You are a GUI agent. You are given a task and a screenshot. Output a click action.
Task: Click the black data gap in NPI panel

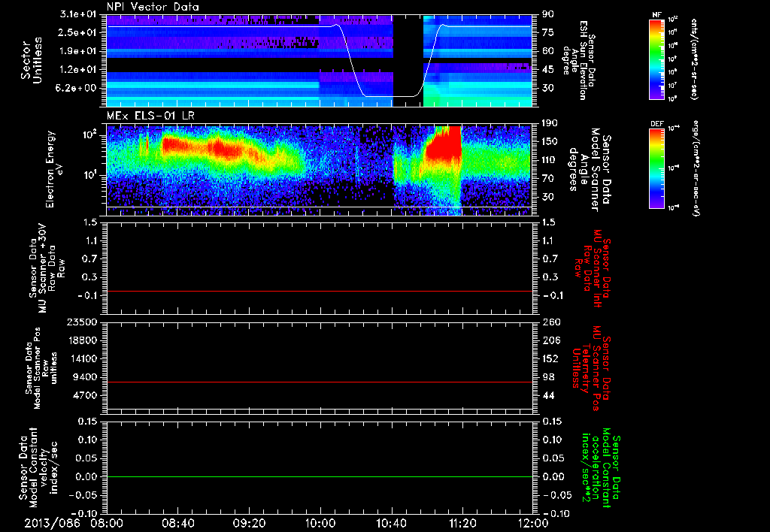tap(408, 60)
